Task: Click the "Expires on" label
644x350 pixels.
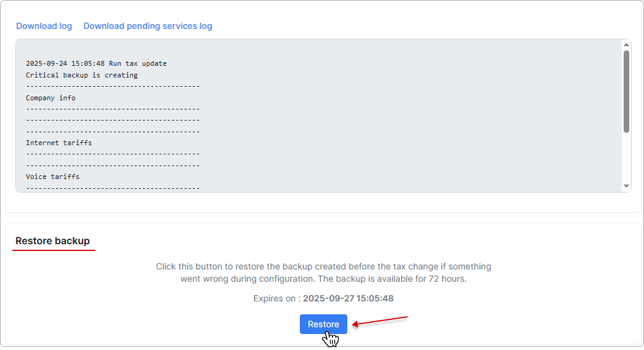Action: pos(276,298)
